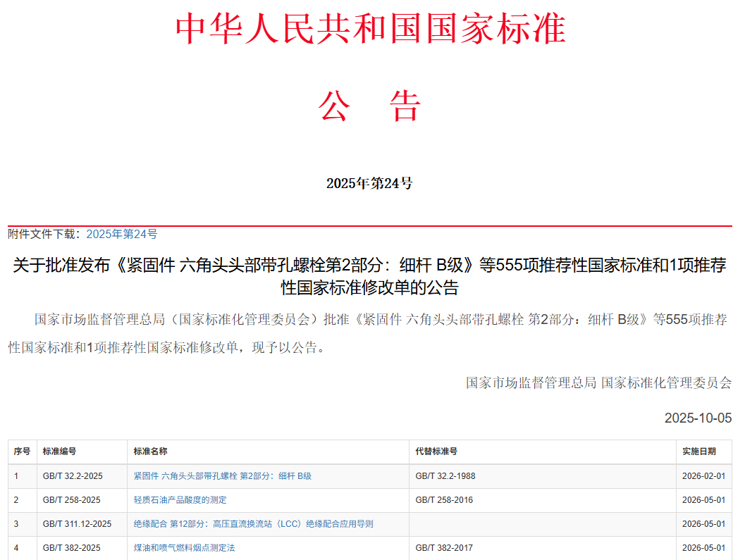The image size is (745, 560).
Task: Click the replaced standard GB/T 382-2017 cell
Action: [x=444, y=547]
